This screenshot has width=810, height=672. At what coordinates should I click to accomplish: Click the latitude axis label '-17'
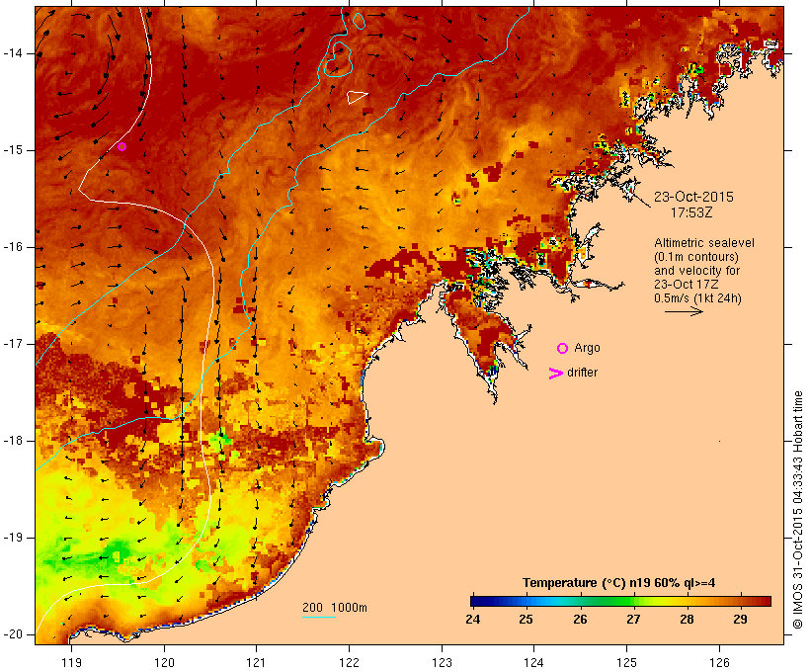(x=13, y=344)
